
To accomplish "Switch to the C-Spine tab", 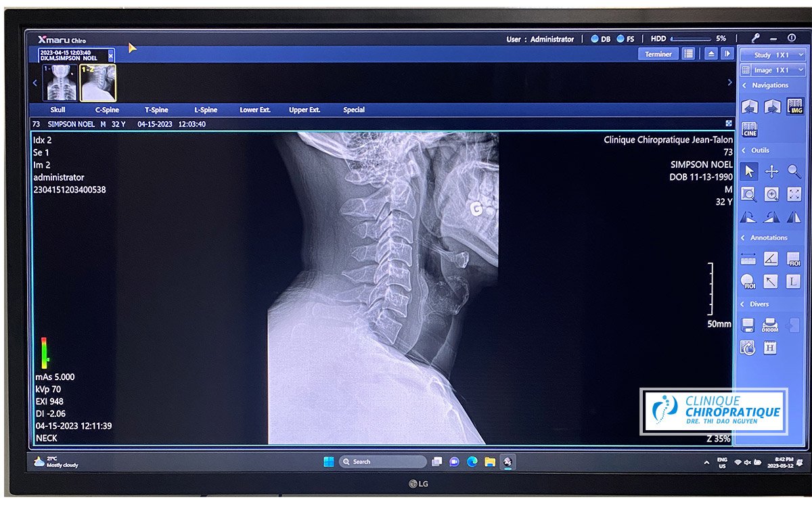I will click(107, 110).
